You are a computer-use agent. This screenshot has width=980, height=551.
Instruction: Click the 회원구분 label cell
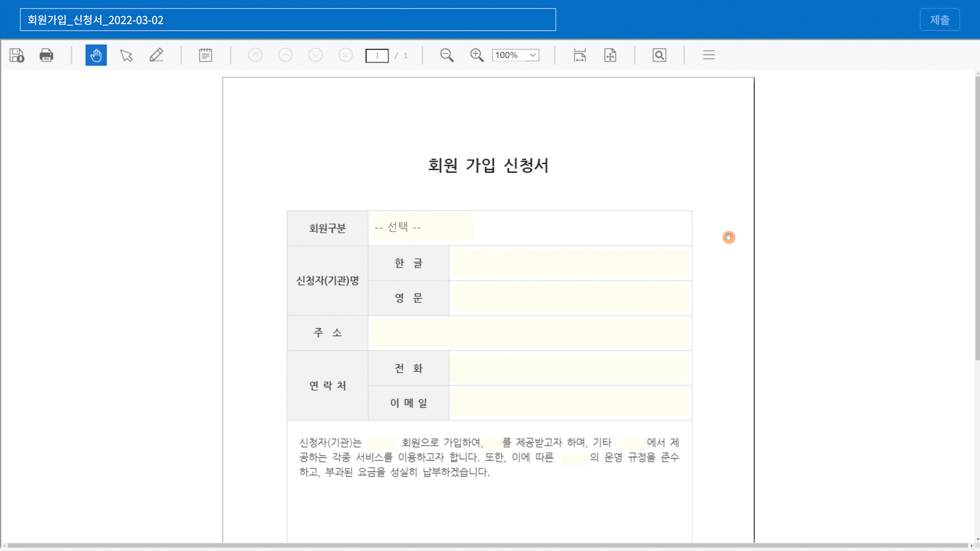coord(328,228)
